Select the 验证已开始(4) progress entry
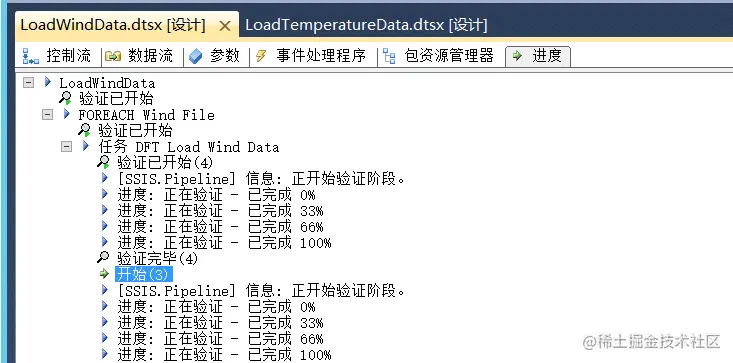This screenshot has width=733, height=363. (x=165, y=163)
